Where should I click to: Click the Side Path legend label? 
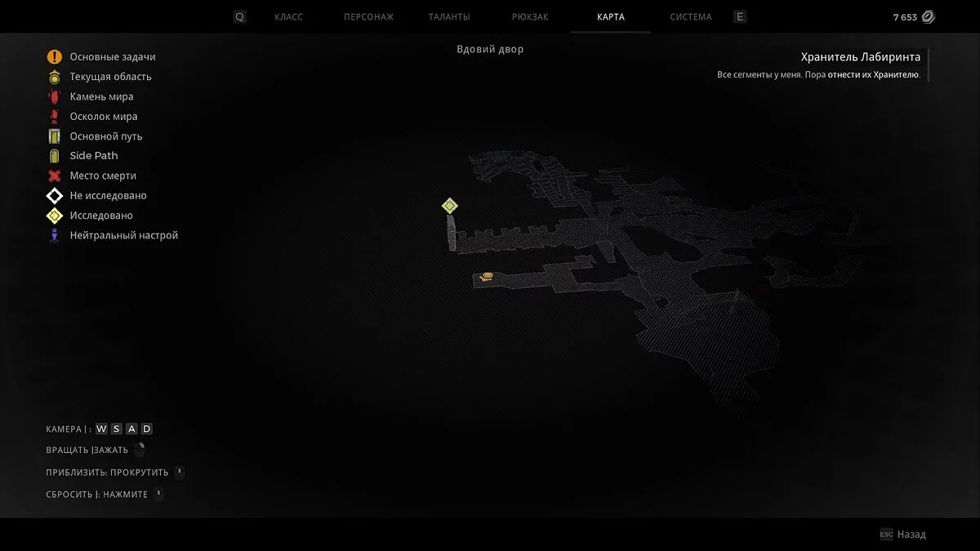tap(94, 156)
